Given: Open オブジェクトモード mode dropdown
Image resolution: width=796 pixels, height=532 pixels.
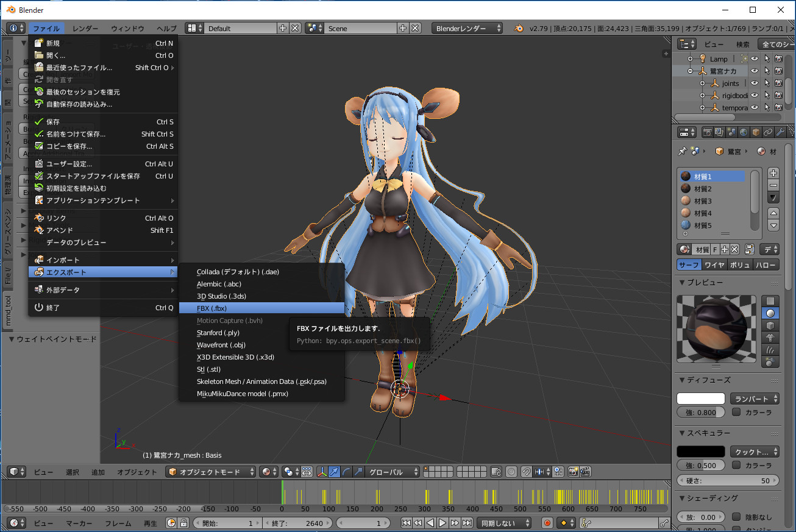Looking at the screenshot, I should tap(211, 472).
